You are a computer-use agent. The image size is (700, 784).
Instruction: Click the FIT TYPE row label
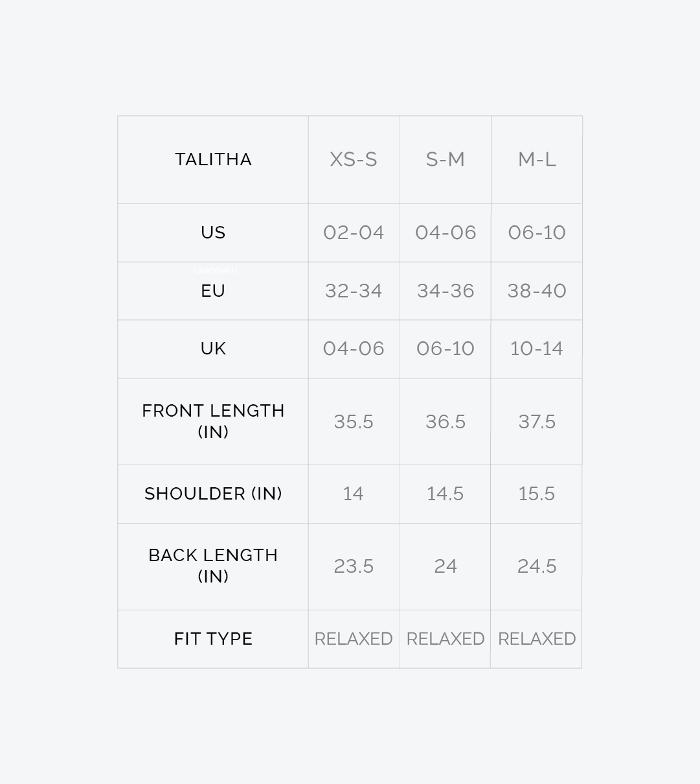[213, 639]
